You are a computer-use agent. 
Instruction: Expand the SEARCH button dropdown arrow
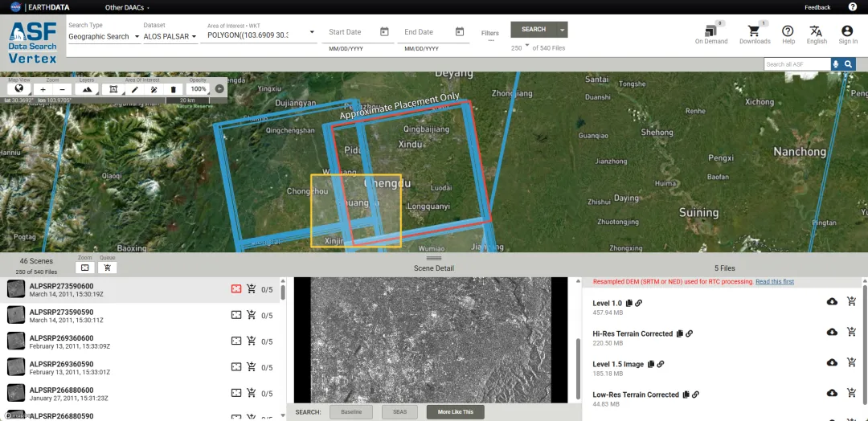pyautogui.click(x=563, y=29)
